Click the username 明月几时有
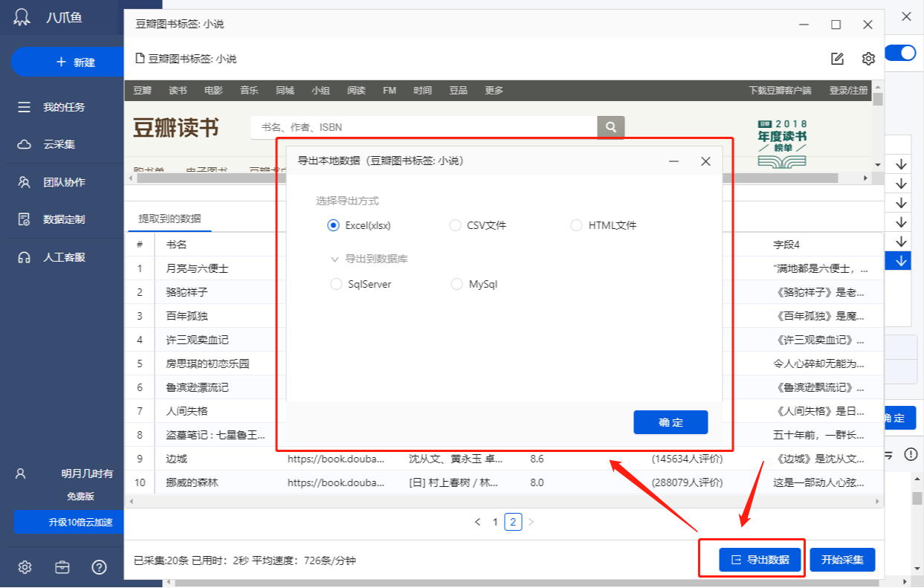The image size is (924, 588). [87, 474]
